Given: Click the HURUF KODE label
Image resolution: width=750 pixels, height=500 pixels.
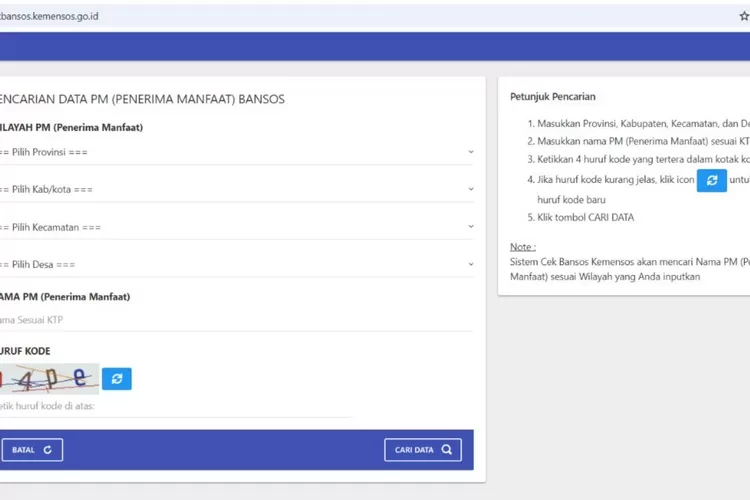Looking at the screenshot, I should pyautogui.click(x=25, y=351).
